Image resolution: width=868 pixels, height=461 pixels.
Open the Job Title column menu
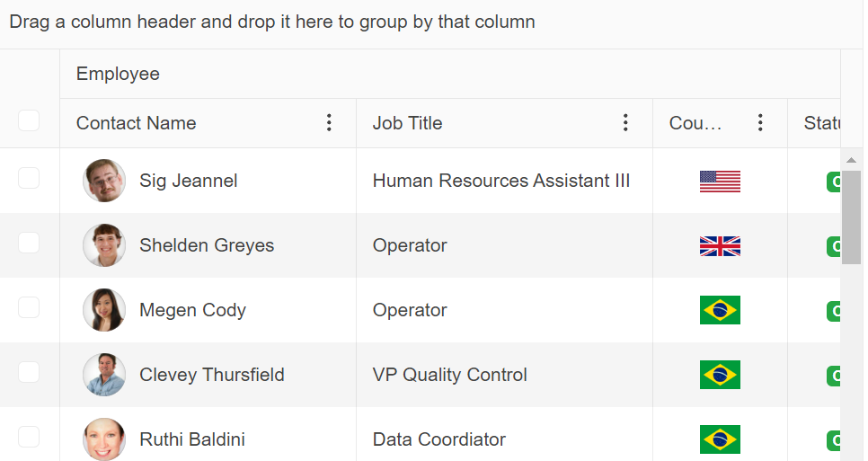[626, 123]
